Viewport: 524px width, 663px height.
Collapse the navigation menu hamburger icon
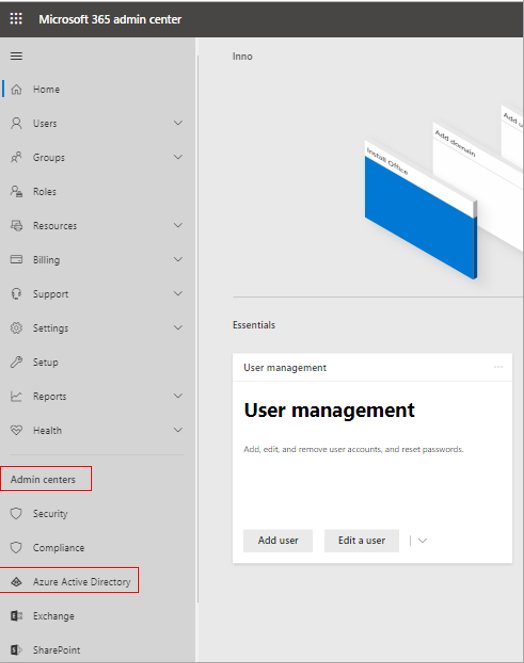pos(16,56)
